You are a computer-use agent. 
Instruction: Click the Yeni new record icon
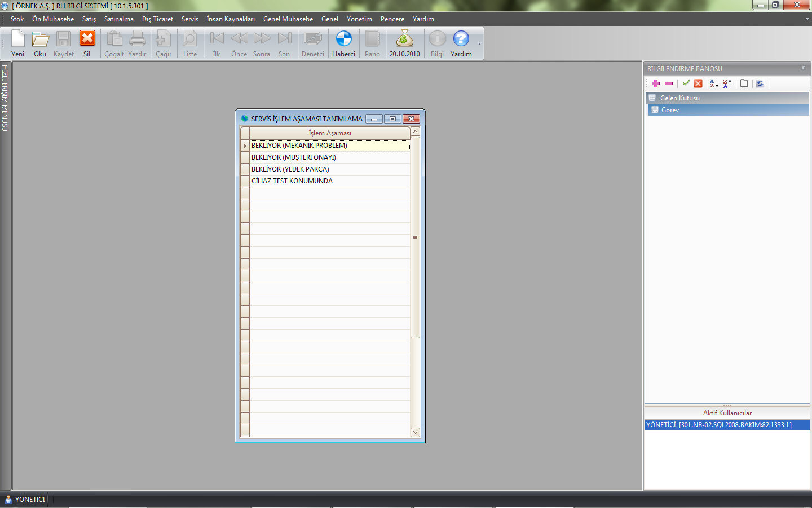pos(18,43)
